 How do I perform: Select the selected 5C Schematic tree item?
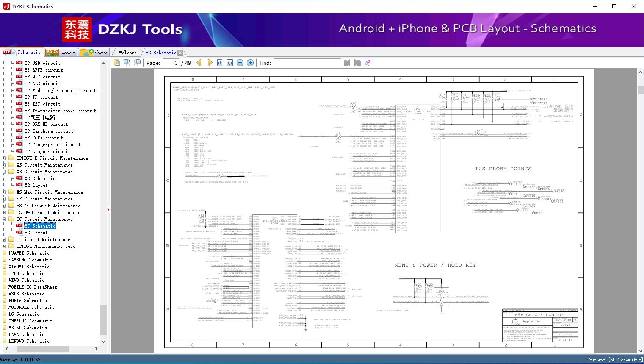[x=40, y=226]
